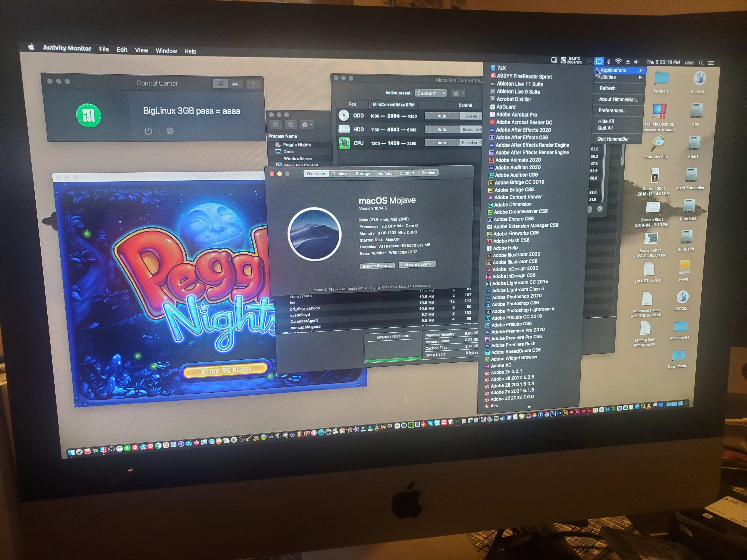The width and height of the screenshot is (747, 560).
Task: Set HDD fan to Auto
Action: pyautogui.click(x=442, y=129)
